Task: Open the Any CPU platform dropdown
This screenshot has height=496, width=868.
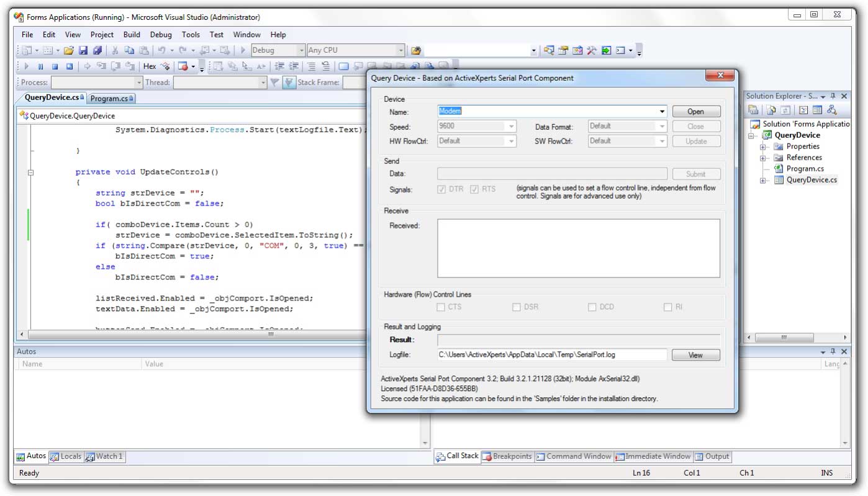Action: point(400,50)
